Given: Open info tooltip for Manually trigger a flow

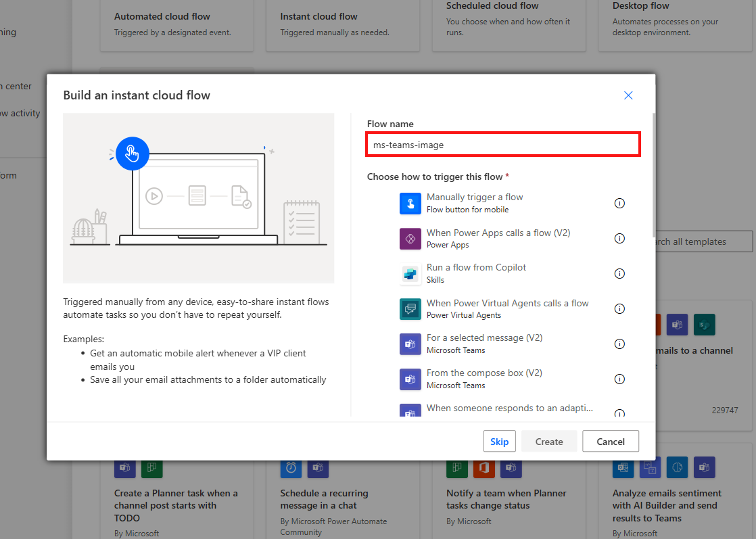Looking at the screenshot, I should point(619,203).
